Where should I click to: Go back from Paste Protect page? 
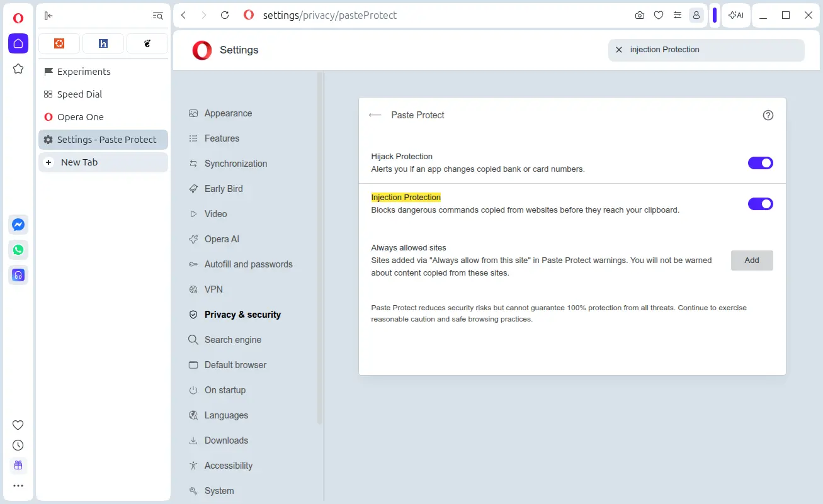point(375,115)
